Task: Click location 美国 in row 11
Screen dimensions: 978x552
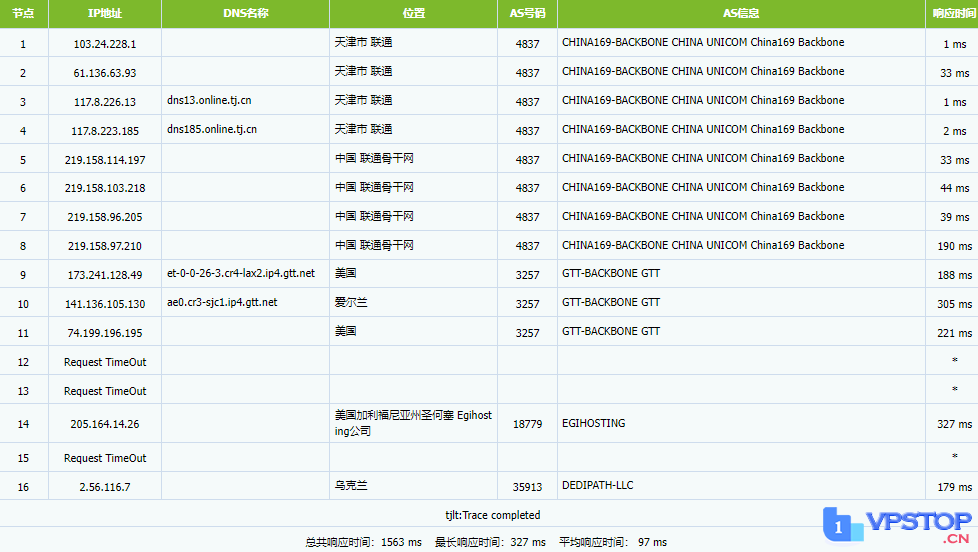Action: [346, 331]
